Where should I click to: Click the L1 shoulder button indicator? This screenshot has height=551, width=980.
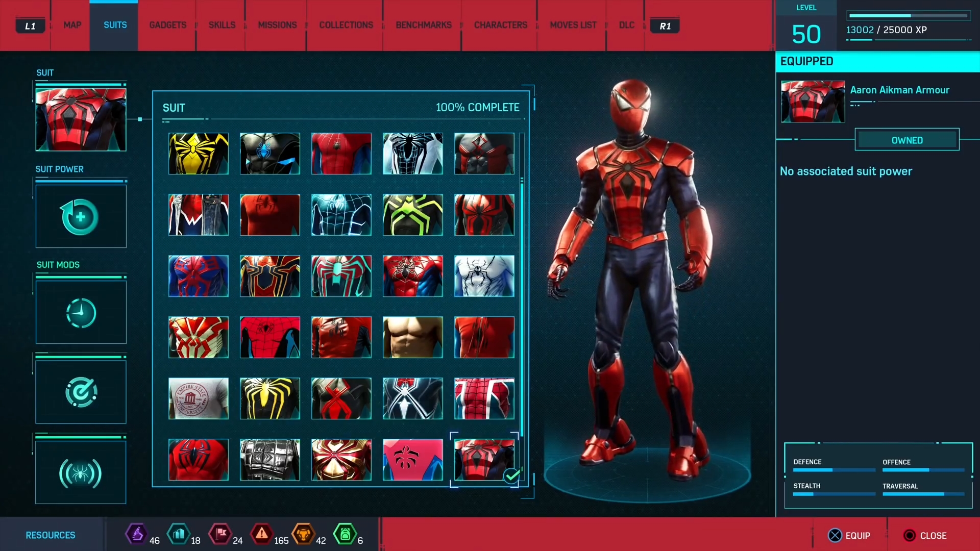30,26
